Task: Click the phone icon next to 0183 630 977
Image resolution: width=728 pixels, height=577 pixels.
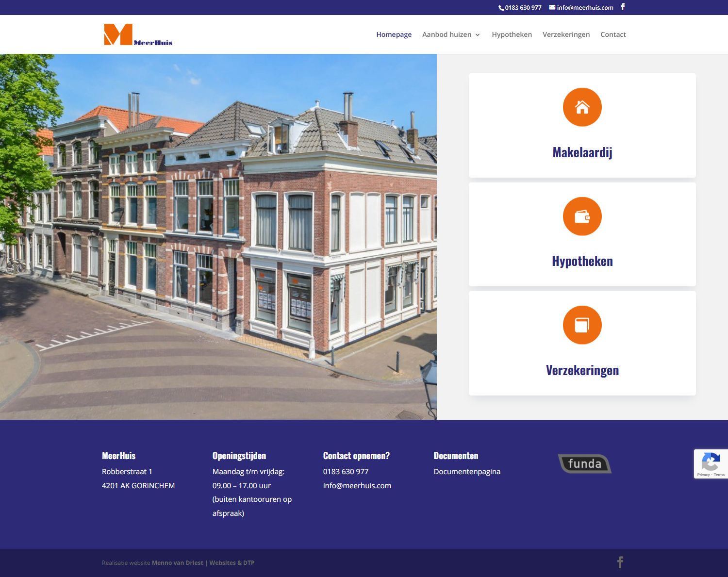Action: pyautogui.click(x=500, y=7)
